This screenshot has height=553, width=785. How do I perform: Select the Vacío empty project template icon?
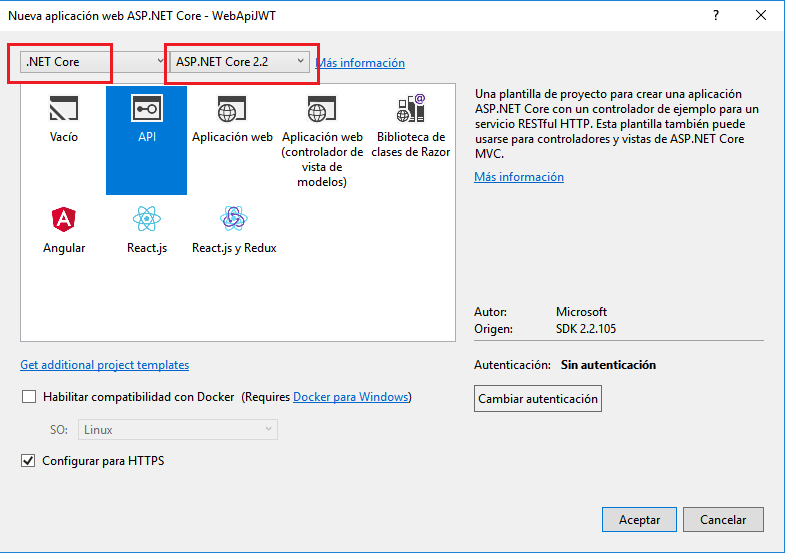coord(64,108)
